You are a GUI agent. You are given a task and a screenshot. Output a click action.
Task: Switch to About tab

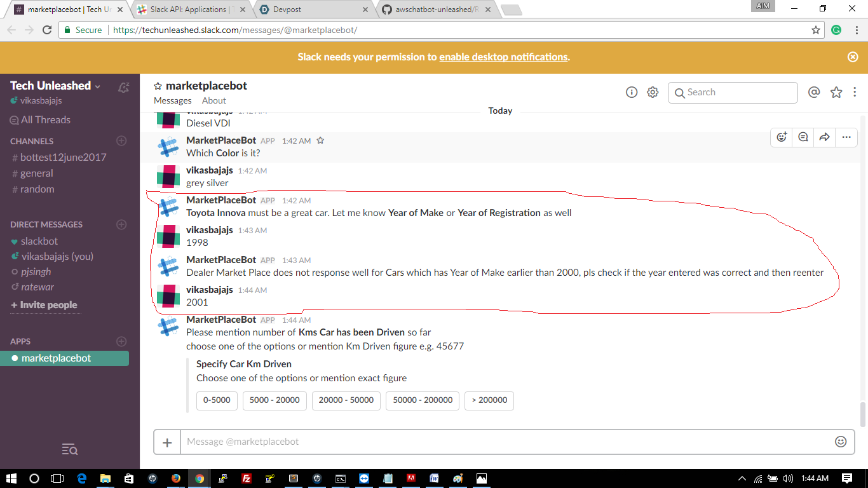pyautogui.click(x=214, y=100)
